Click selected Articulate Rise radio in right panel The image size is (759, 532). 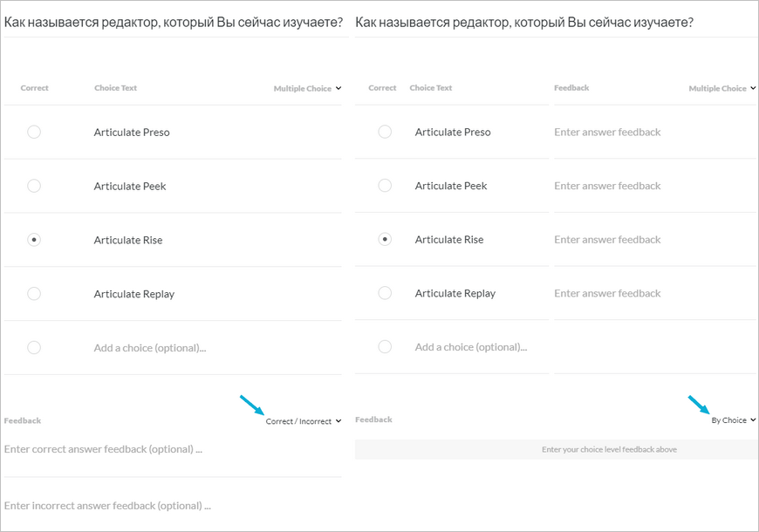[385, 239]
